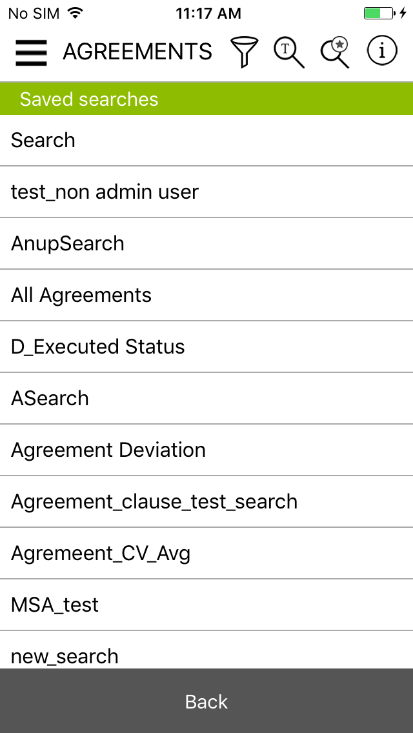Screen dimensions: 413x733
Task: Tap the Back button at bottom
Action: pyautogui.click(x=206, y=701)
